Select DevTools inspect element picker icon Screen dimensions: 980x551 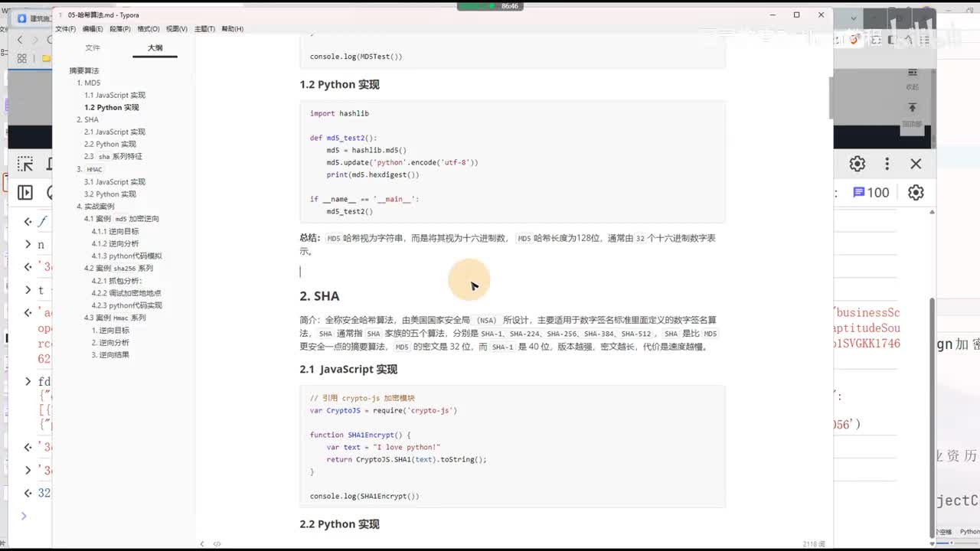click(x=25, y=164)
